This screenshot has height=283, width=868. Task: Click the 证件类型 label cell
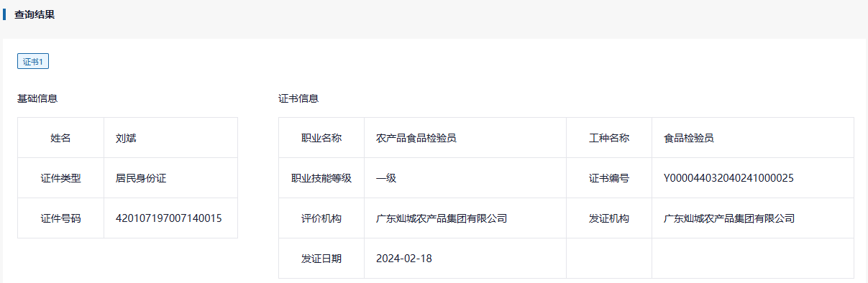61,178
